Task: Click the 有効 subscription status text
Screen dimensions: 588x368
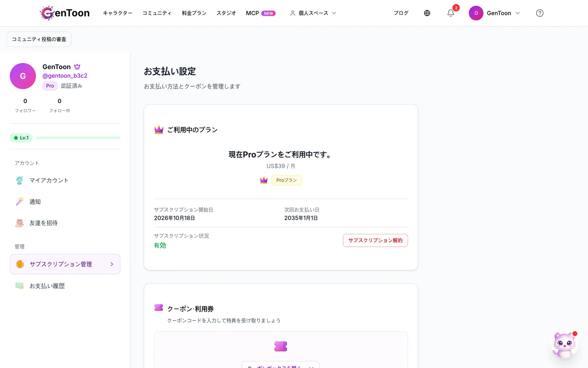Action: (x=160, y=245)
